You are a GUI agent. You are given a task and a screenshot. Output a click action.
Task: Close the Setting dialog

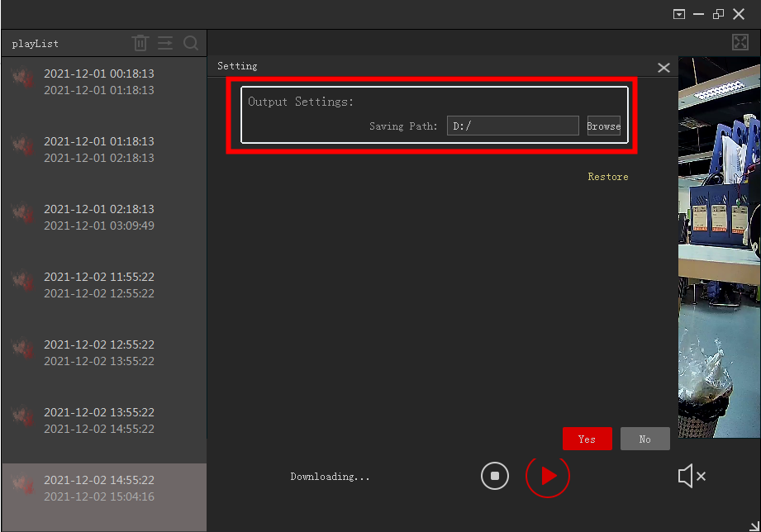point(663,68)
